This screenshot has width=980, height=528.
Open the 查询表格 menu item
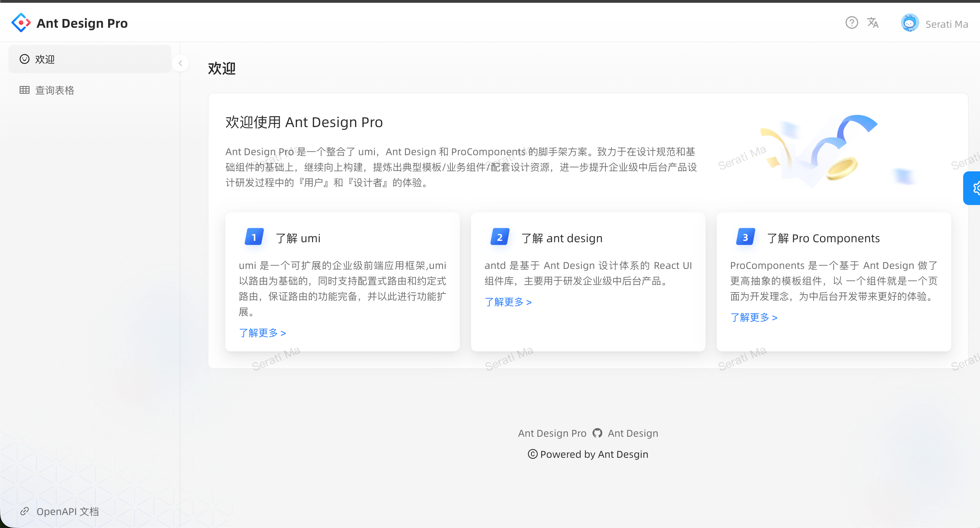tap(54, 90)
